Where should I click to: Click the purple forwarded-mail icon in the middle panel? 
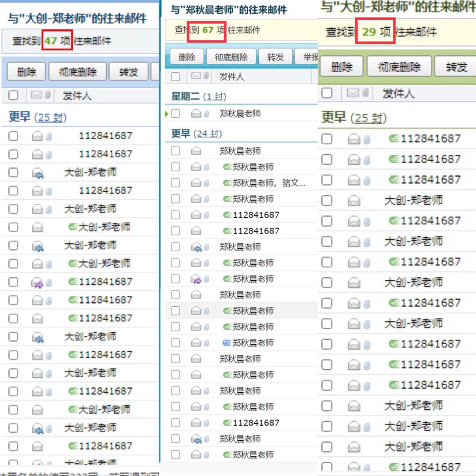pyautogui.click(x=196, y=279)
